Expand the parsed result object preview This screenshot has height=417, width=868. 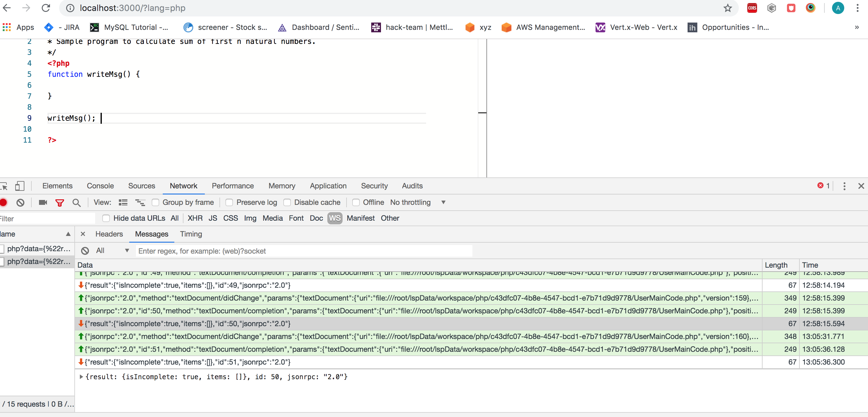(81, 376)
